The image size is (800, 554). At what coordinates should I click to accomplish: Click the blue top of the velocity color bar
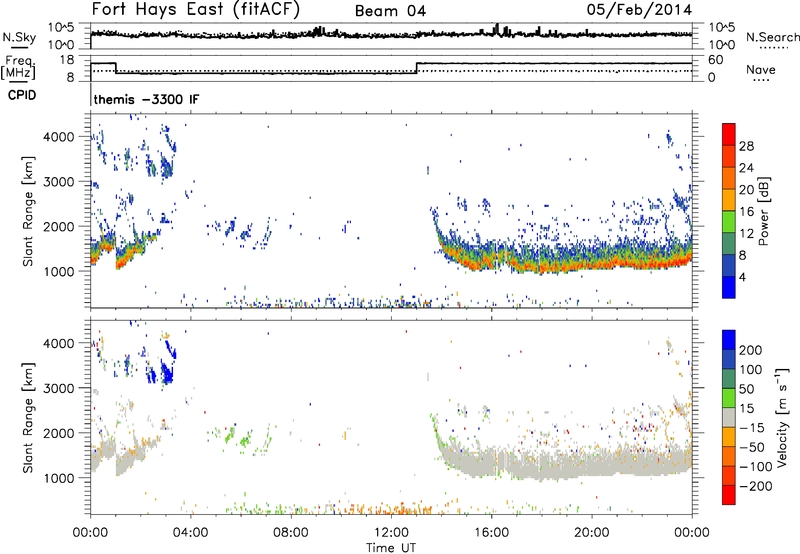click(729, 340)
